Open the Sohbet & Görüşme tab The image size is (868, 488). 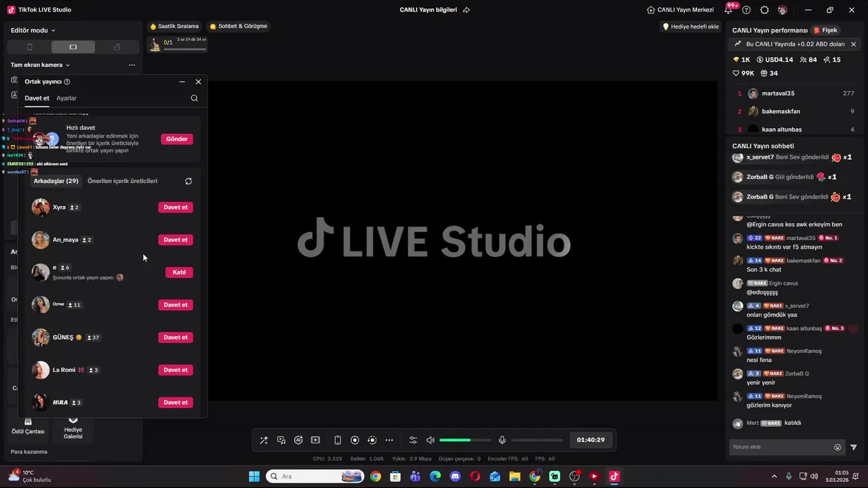point(239,26)
